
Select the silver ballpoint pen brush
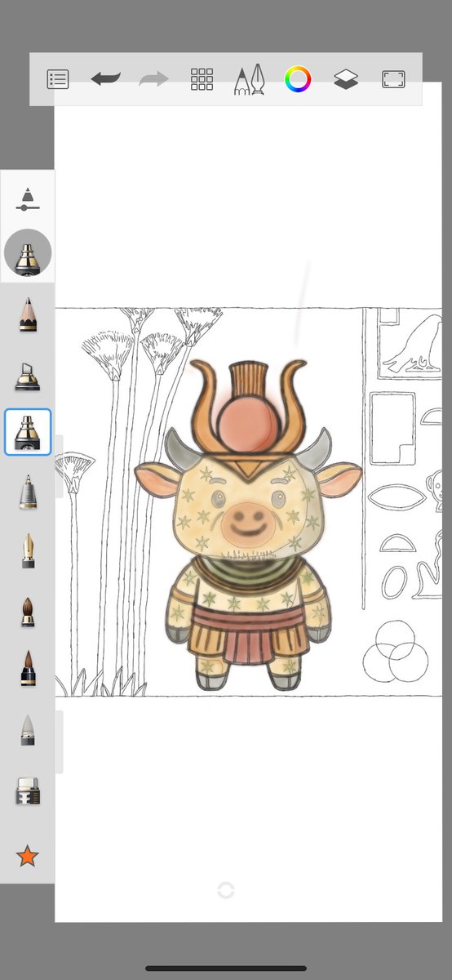coord(28,492)
